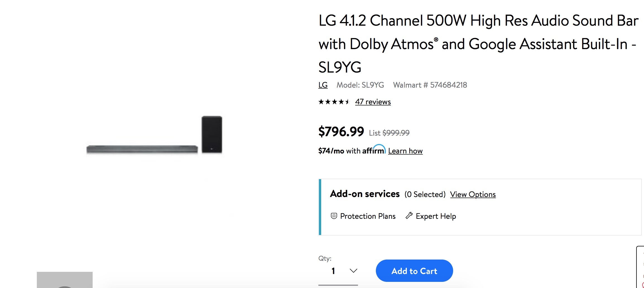The width and height of the screenshot is (644, 288).
Task: Click Learn how Affirm financing link
Action: 405,151
